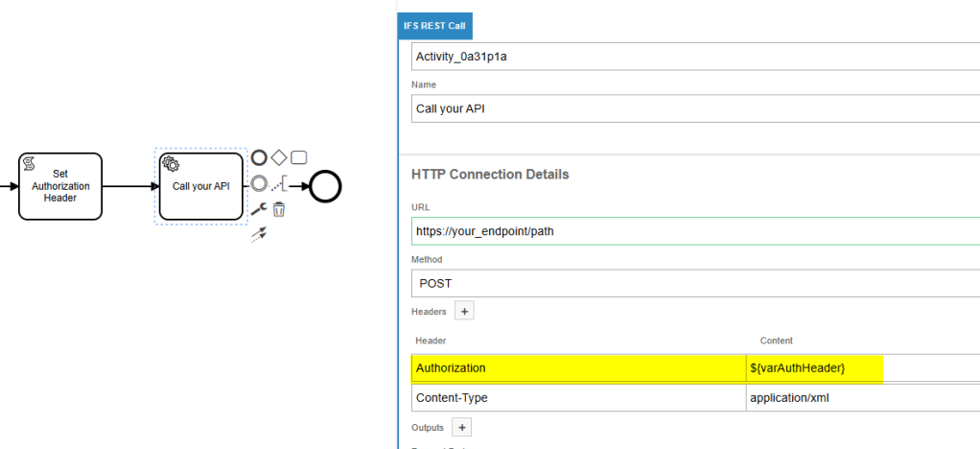Click the URL field with https://your_endpoint/path

[690, 231]
